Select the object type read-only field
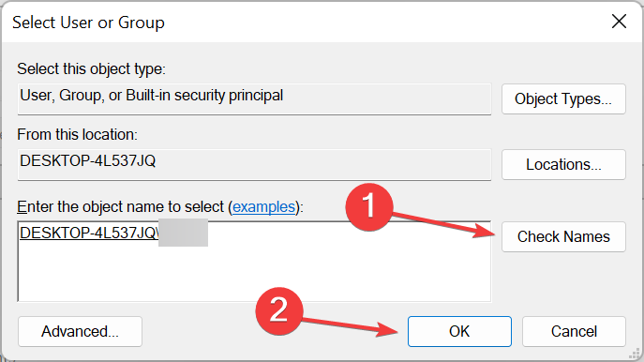The height and width of the screenshot is (362, 644). (x=254, y=99)
